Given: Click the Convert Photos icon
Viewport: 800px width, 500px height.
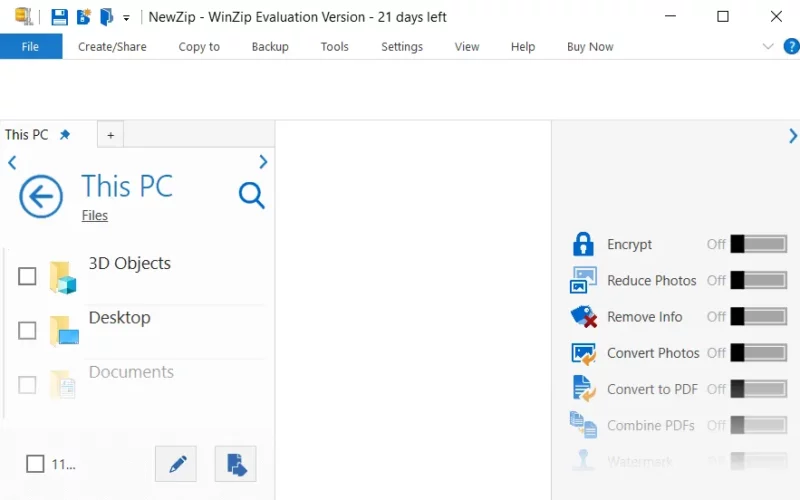Looking at the screenshot, I should point(584,353).
